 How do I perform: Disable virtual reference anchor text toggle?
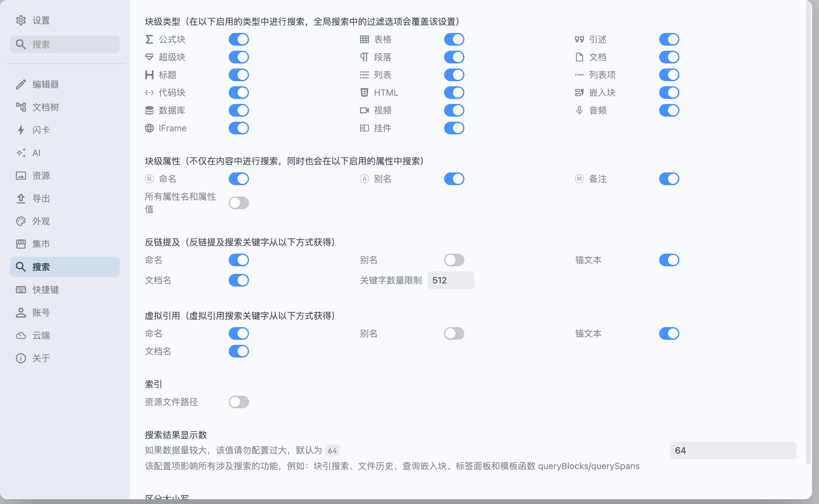tap(669, 333)
